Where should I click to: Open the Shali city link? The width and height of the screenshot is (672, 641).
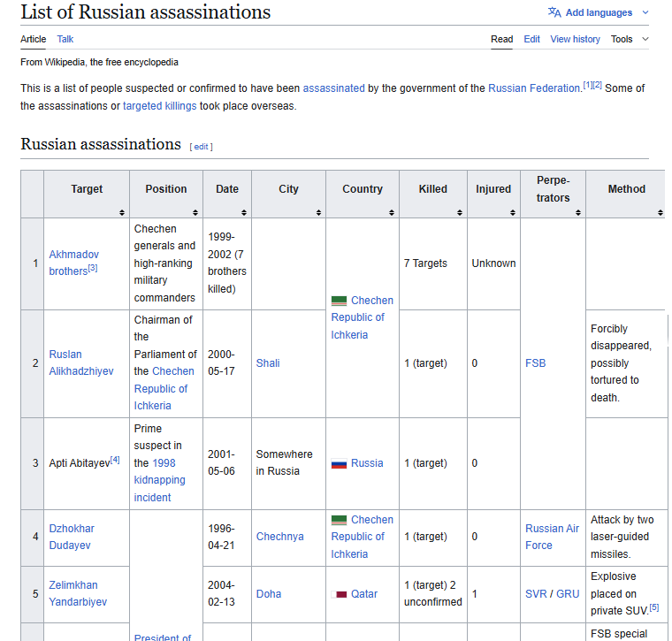coord(268,363)
